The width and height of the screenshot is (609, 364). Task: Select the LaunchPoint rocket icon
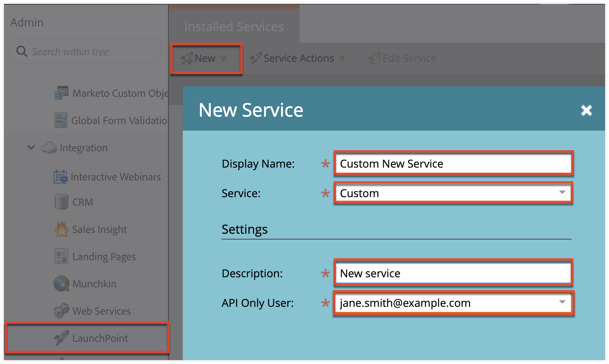[x=61, y=338]
